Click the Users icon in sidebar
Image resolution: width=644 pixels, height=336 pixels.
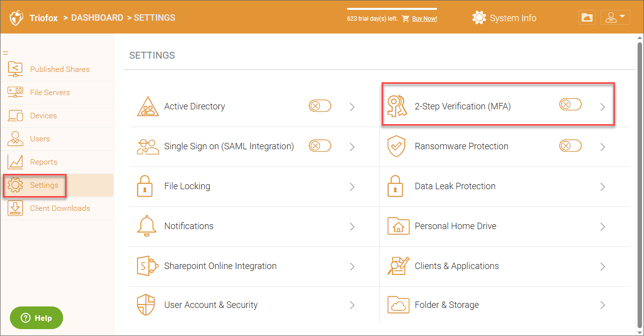pyautogui.click(x=16, y=138)
